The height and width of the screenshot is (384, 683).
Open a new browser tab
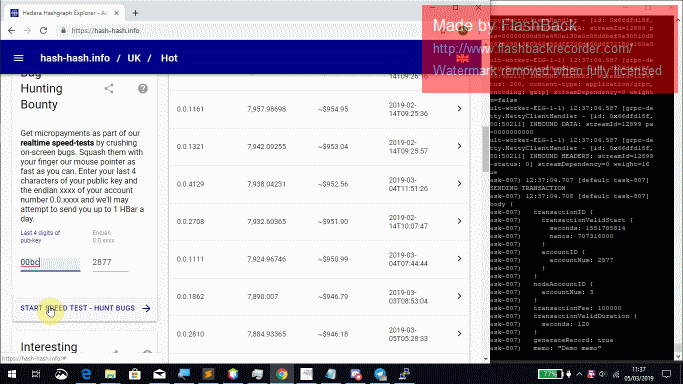point(135,13)
